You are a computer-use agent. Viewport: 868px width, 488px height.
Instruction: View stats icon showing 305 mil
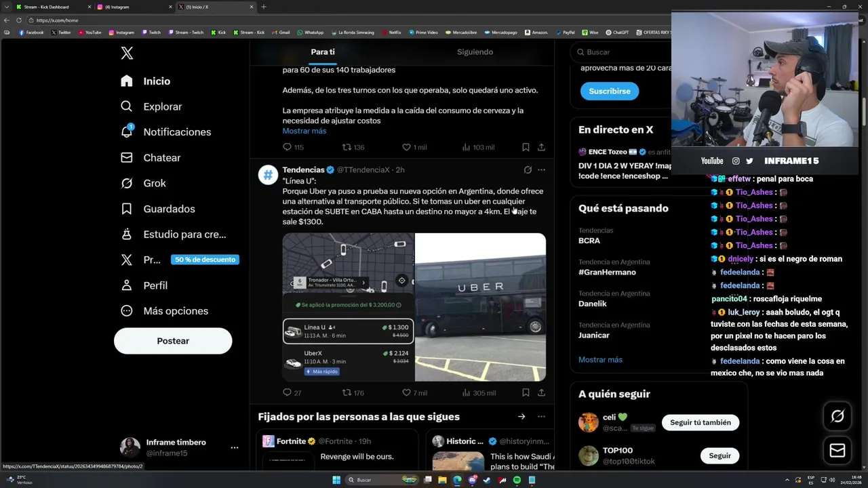(x=466, y=392)
